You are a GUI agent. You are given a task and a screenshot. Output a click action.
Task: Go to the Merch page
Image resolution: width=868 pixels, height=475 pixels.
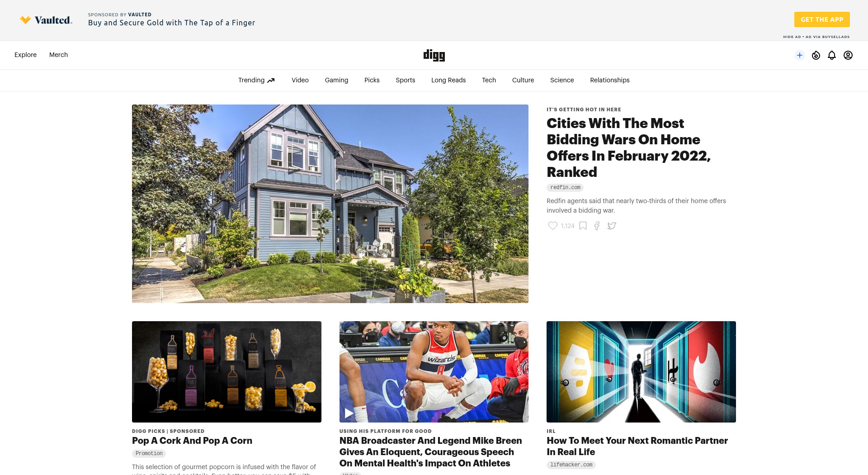point(58,55)
